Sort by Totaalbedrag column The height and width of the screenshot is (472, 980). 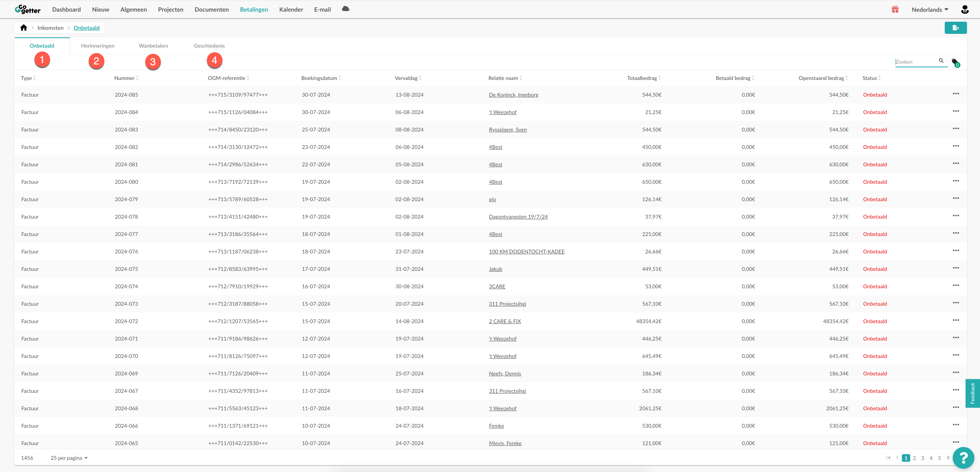coord(644,78)
